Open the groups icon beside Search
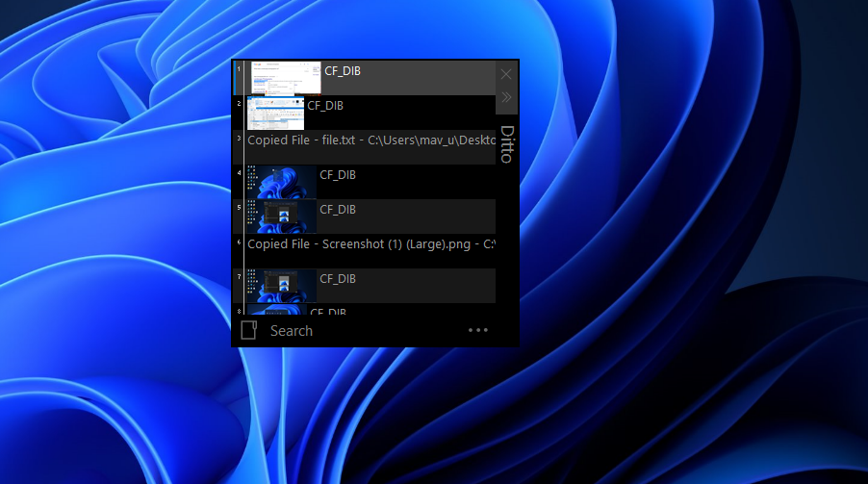868x484 pixels. click(x=248, y=331)
